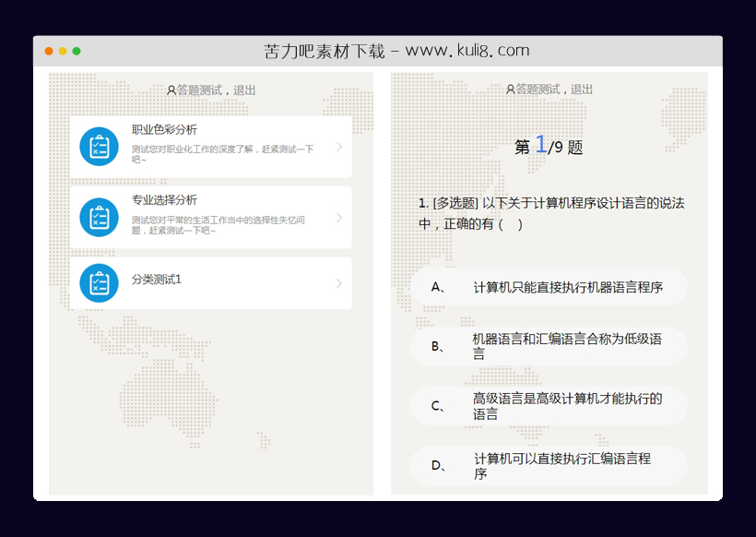
Task: Select answer option C about 高级语言
Action: pos(548,405)
